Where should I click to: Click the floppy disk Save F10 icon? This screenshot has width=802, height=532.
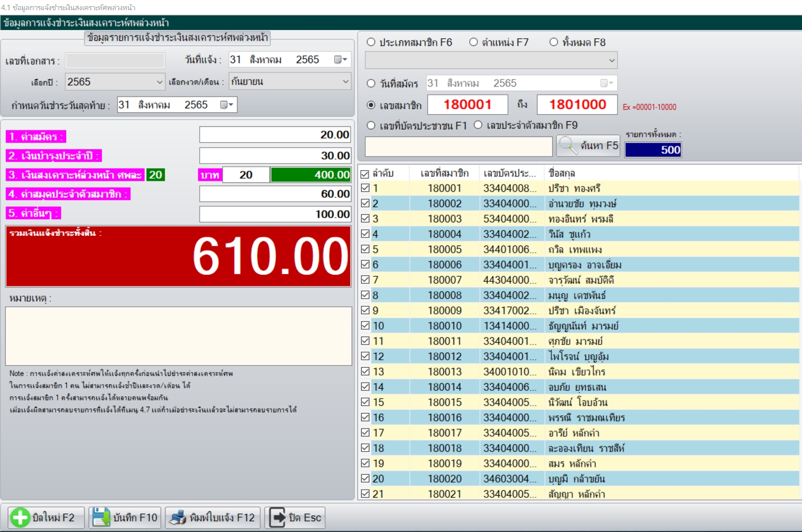point(101,518)
